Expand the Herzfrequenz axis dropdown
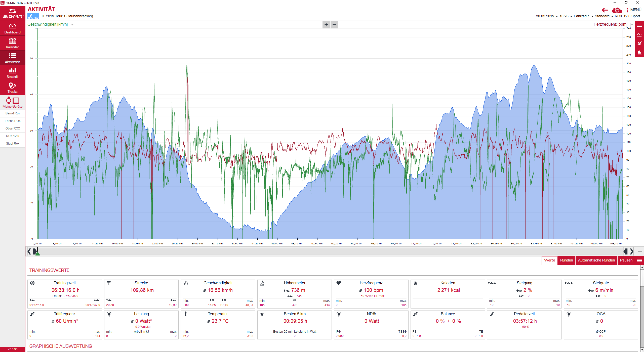 click(x=632, y=25)
